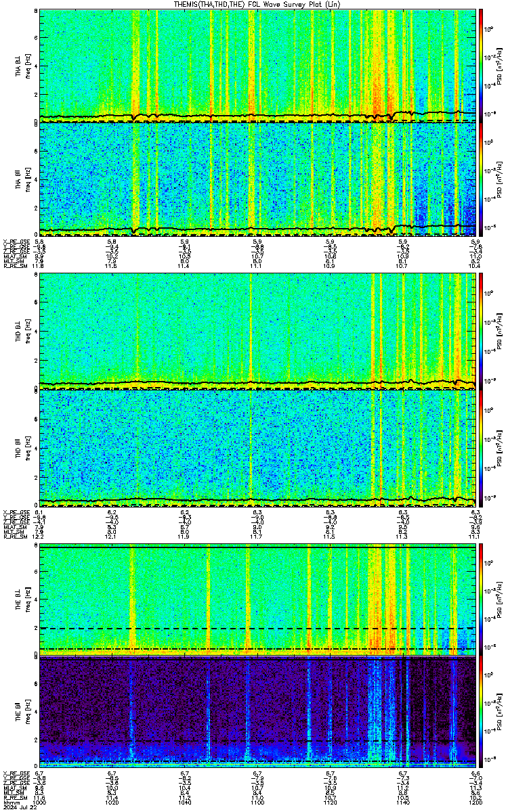This screenshot has width=508, height=812.
Task: Click the color bar beside THA B-parallel panel
Action: pyautogui.click(x=481, y=179)
